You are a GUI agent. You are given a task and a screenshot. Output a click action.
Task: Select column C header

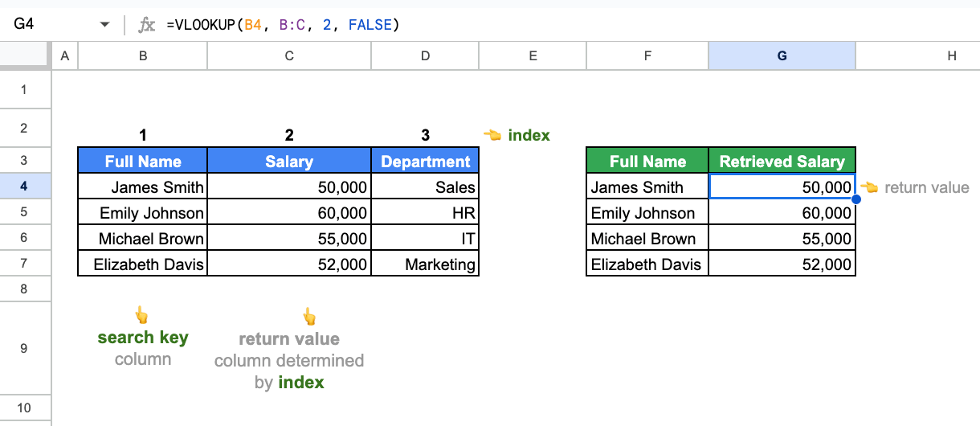coord(289,55)
